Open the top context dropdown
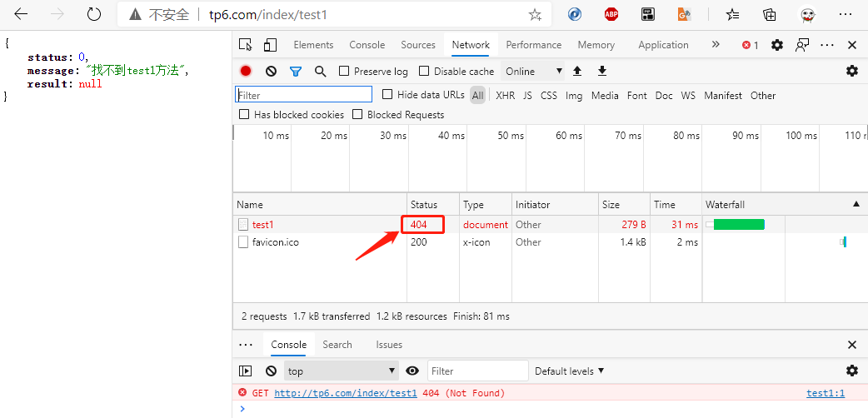The height and width of the screenshot is (418, 868). point(342,371)
